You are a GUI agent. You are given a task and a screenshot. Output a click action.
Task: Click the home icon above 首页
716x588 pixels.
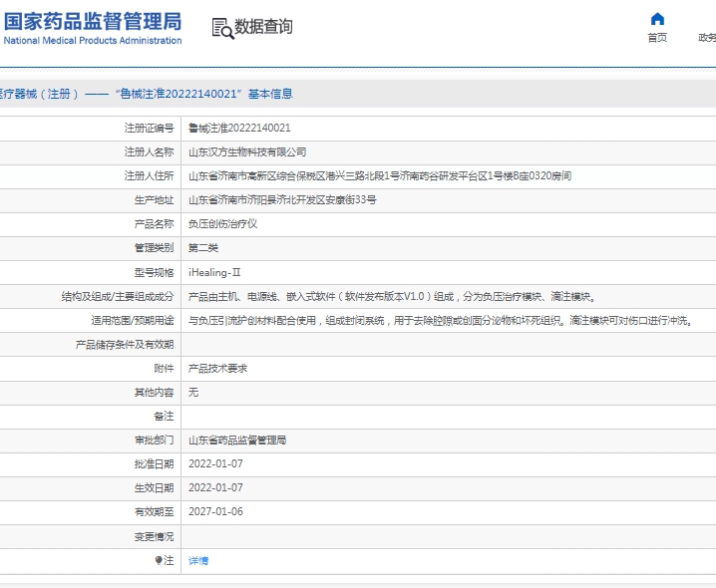pyautogui.click(x=657, y=19)
